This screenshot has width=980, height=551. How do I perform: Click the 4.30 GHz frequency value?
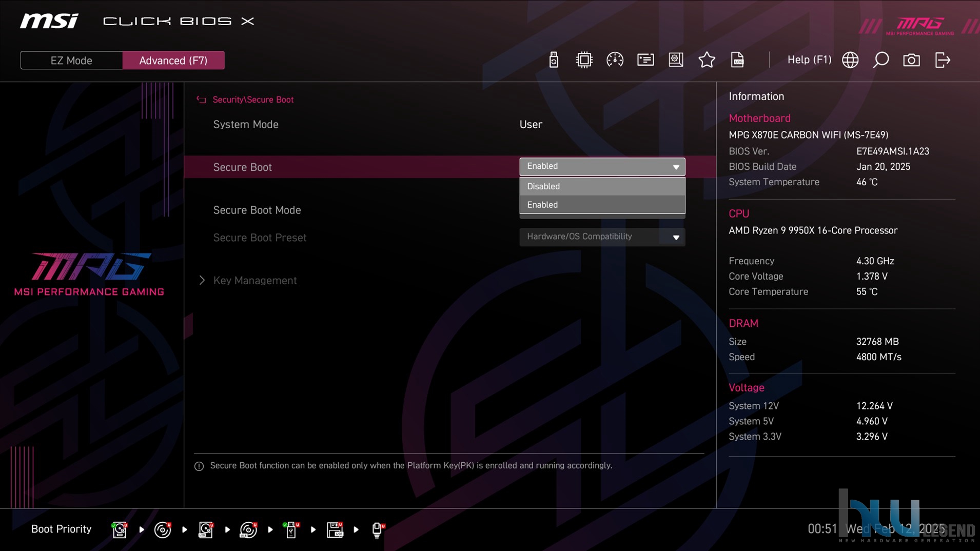pyautogui.click(x=875, y=261)
